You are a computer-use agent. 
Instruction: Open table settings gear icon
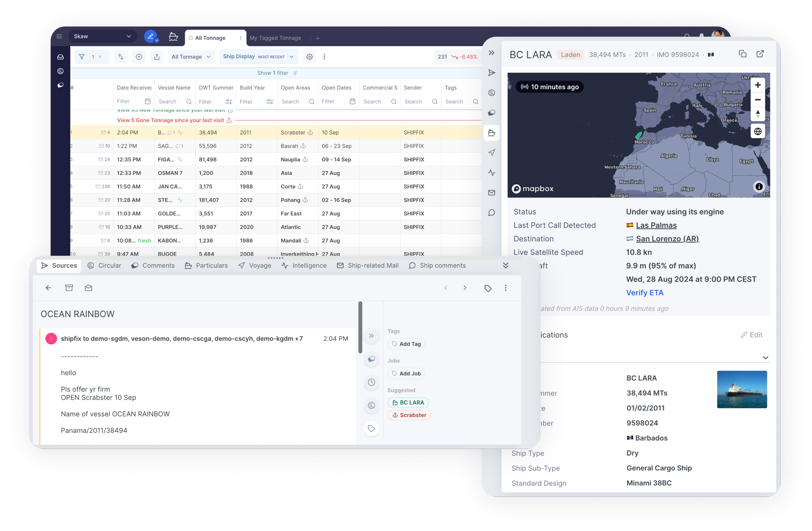(309, 57)
